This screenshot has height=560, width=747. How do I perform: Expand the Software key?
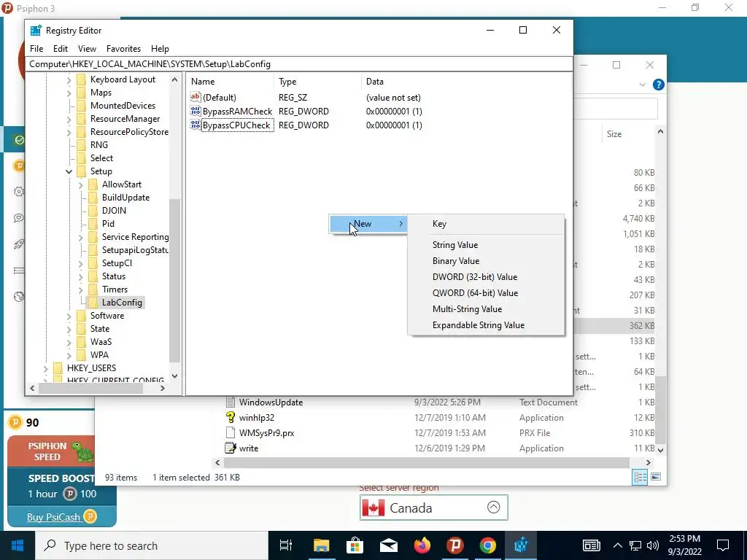[x=69, y=316]
